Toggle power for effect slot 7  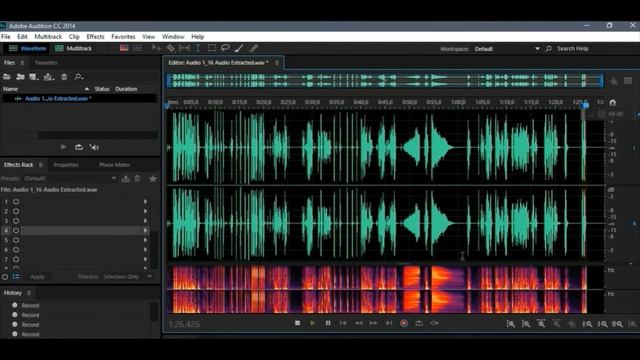click(x=16, y=259)
